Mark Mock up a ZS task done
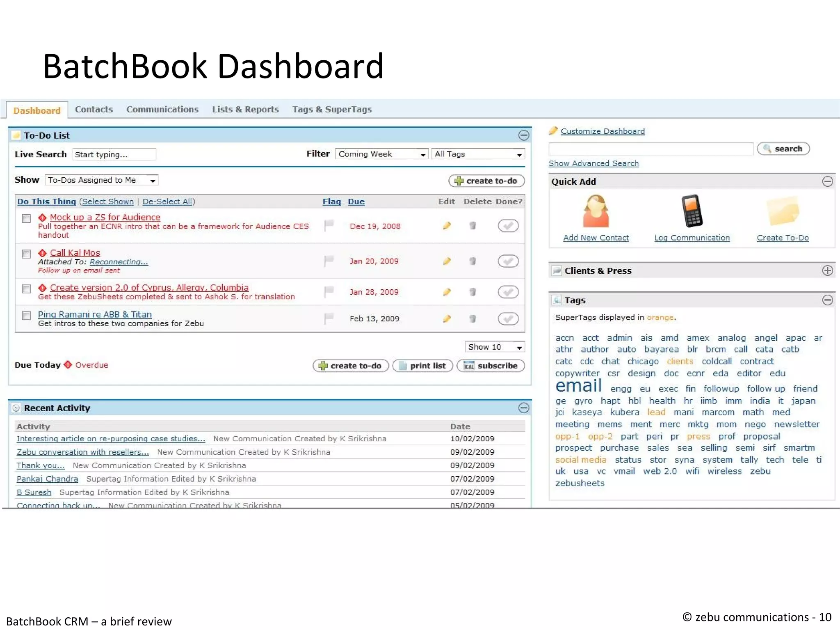The height and width of the screenshot is (630, 840). point(508,226)
